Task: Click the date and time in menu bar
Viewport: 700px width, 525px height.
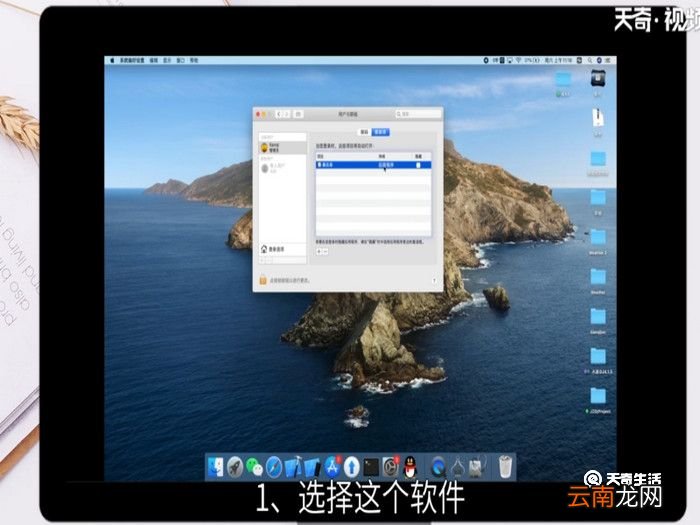Action: (558, 60)
